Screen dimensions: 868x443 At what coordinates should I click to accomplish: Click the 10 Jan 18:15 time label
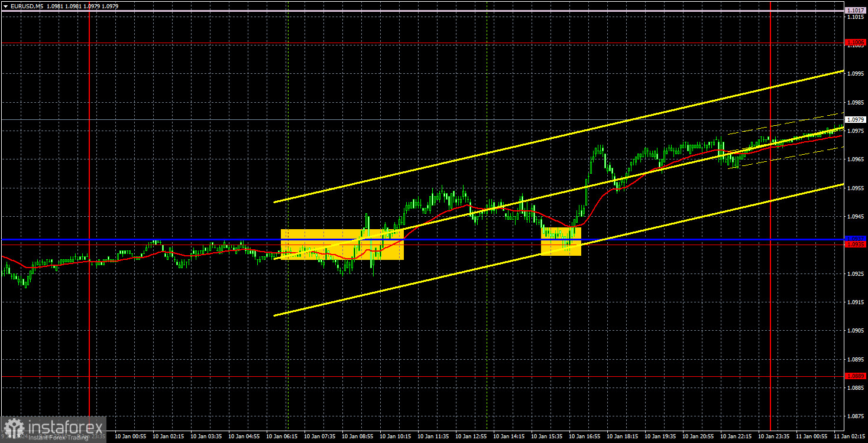pos(622,437)
